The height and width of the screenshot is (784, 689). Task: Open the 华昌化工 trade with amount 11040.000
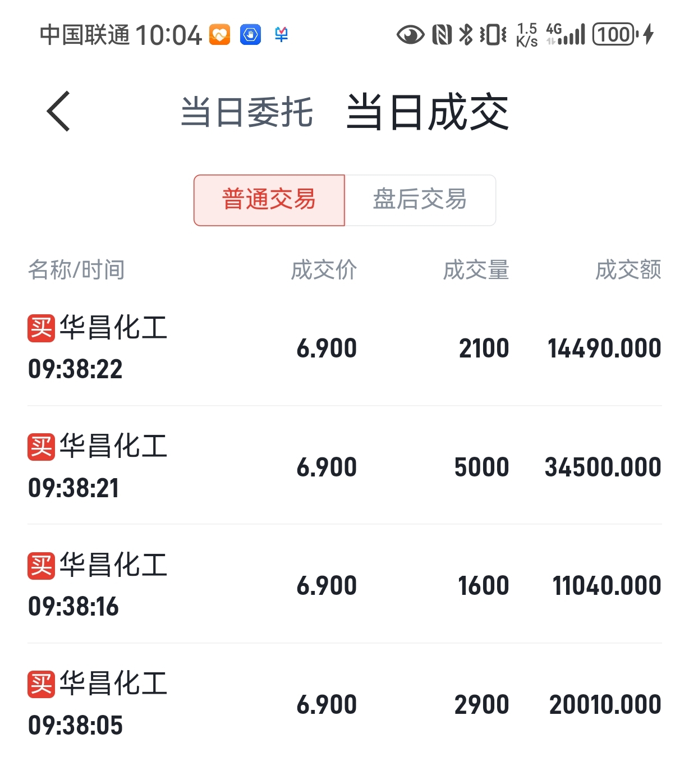344,584
